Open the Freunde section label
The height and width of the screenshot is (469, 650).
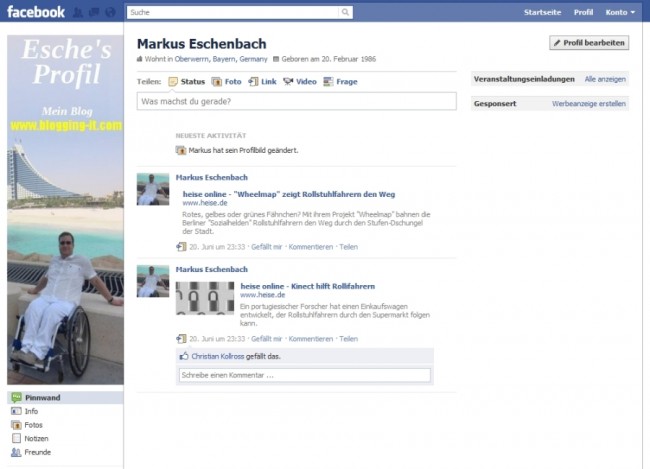(x=38, y=452)
